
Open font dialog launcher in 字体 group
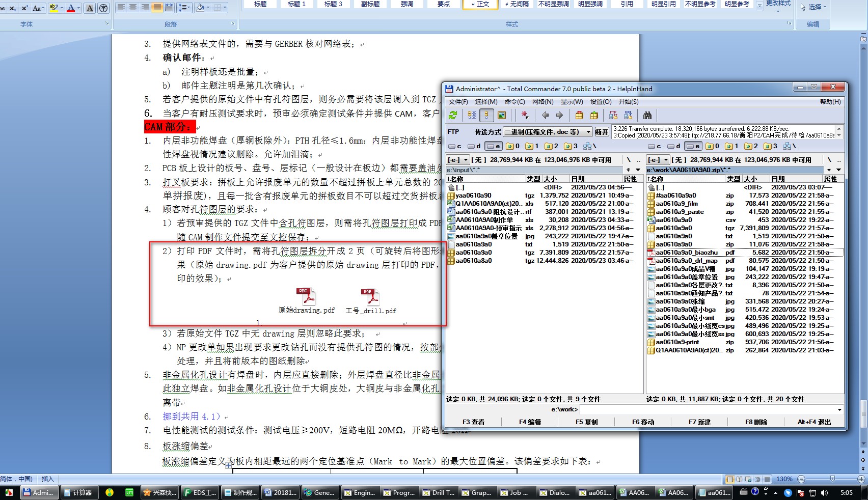pyautogui.click(x=107, y=23)
